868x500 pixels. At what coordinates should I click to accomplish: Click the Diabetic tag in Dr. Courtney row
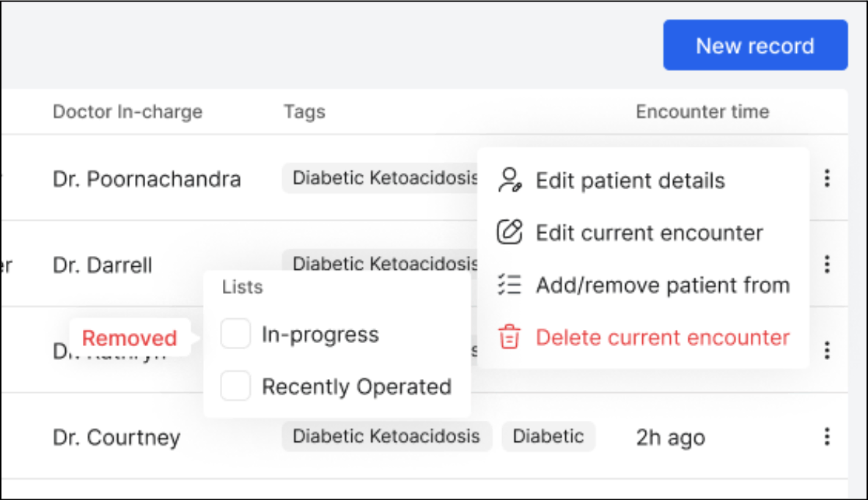[x=548, y=437]
